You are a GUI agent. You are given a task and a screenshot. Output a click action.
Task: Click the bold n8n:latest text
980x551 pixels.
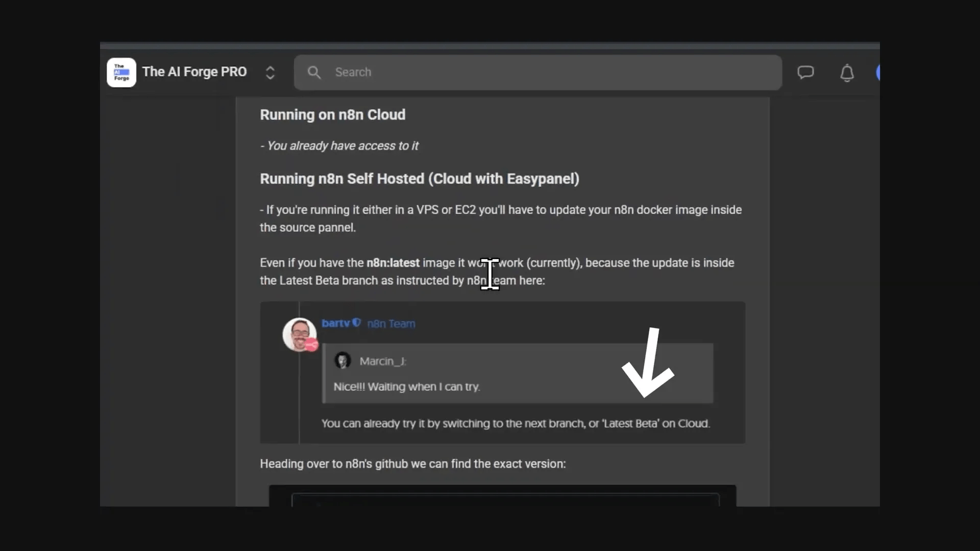[393, 263]
